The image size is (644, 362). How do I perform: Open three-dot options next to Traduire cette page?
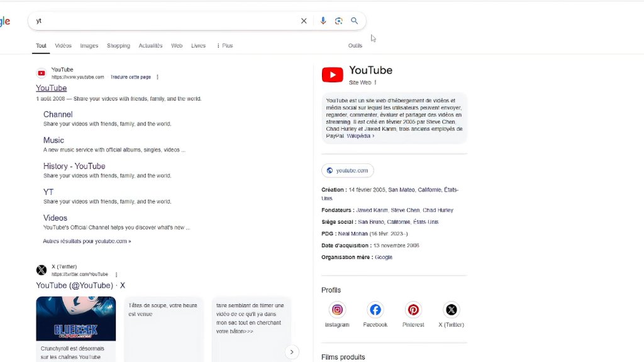(157, 77)
